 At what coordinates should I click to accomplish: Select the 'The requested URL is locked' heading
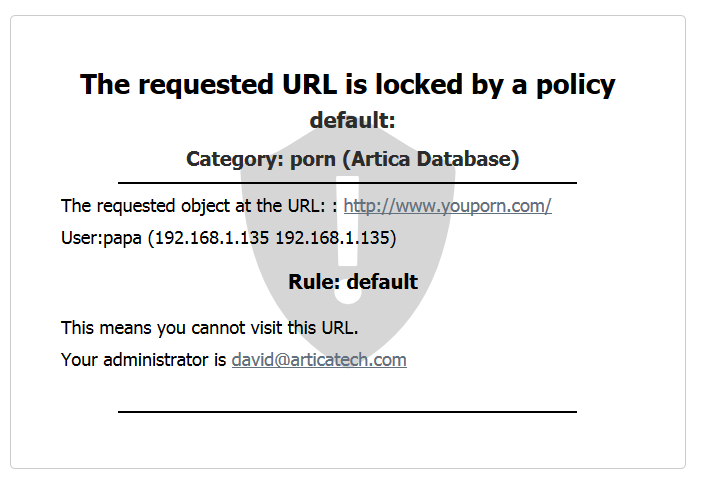pyautogui.click(x=348, y=85)
